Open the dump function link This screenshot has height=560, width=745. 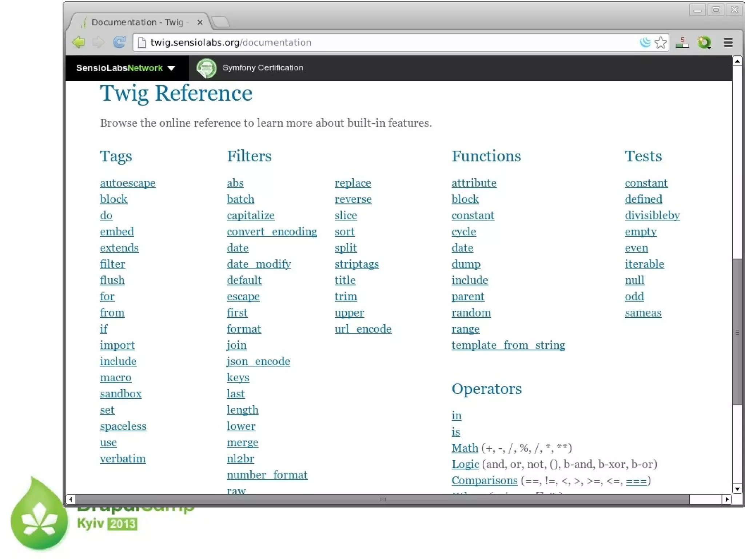[466, 264]
